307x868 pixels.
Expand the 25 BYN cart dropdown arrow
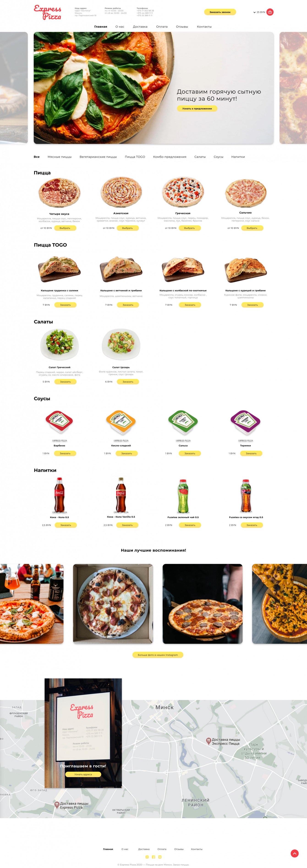click(254, 12)
